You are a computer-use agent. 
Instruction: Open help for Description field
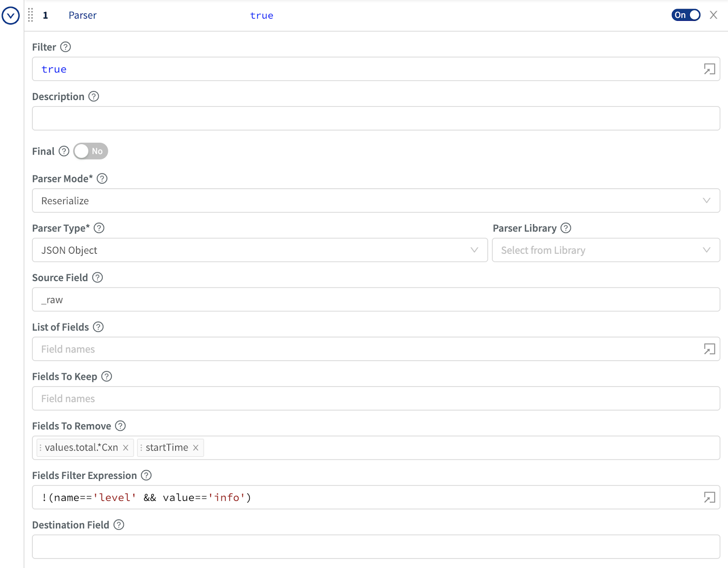coord(94,96)
